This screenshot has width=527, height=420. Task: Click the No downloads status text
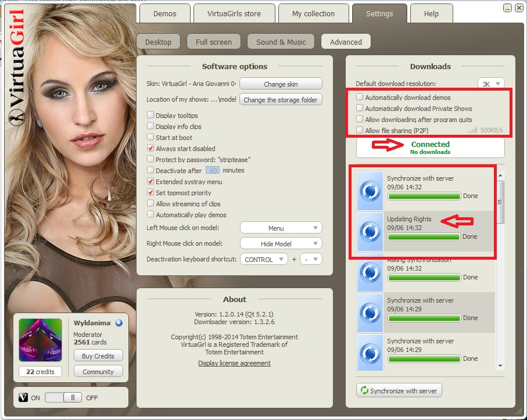pyautogui.click(x=430, y=152)
